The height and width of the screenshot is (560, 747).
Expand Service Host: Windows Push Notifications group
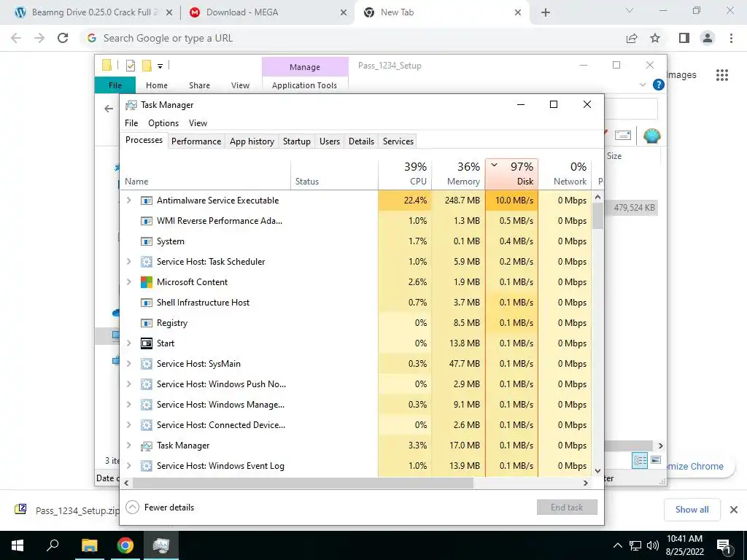pos(128,384)
